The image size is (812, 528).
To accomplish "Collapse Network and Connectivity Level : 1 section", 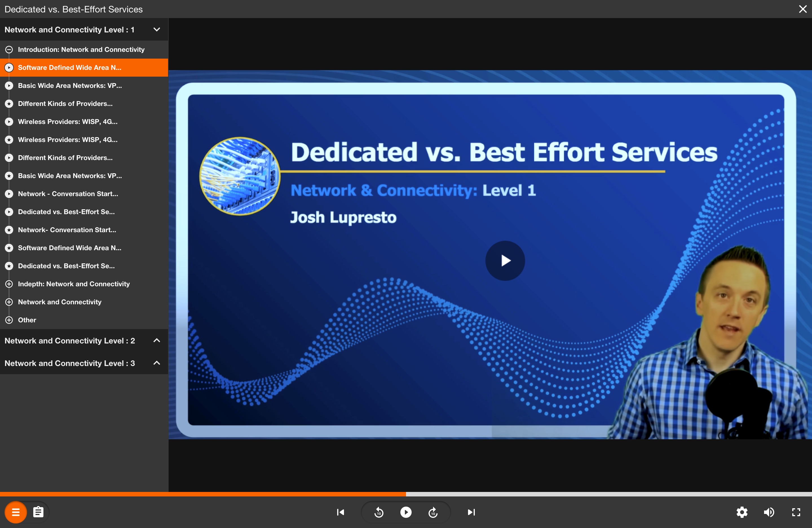I will (x=84, y=30).
